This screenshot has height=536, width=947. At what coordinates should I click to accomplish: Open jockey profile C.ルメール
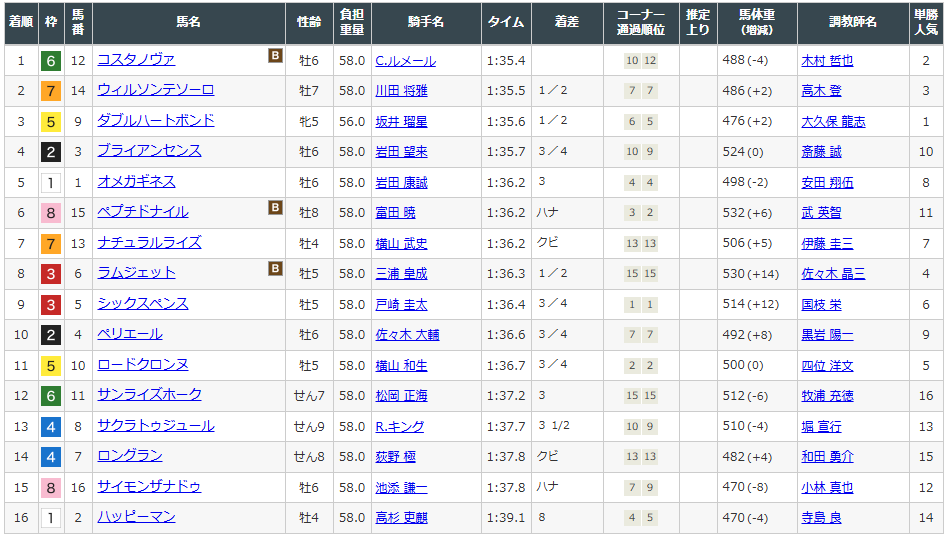(405, 61)
